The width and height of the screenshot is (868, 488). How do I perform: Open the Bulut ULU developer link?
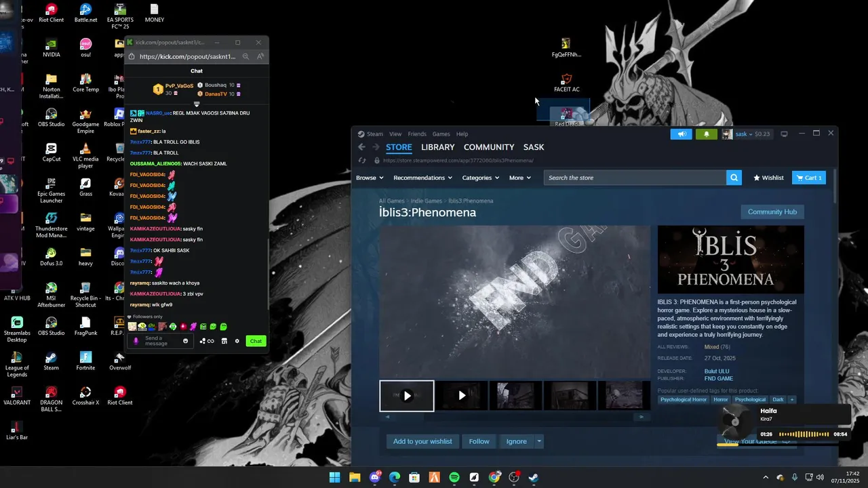[717, 371]
